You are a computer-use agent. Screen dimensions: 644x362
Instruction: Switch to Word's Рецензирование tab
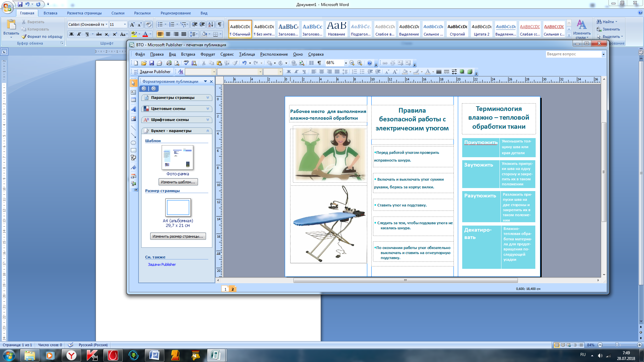tap(175, 13)
